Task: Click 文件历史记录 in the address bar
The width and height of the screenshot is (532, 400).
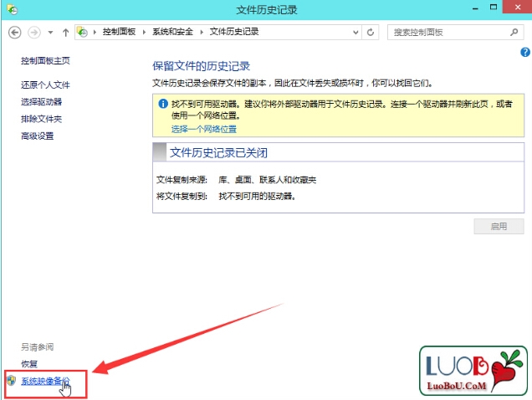Action: click(x=234, y=32)
